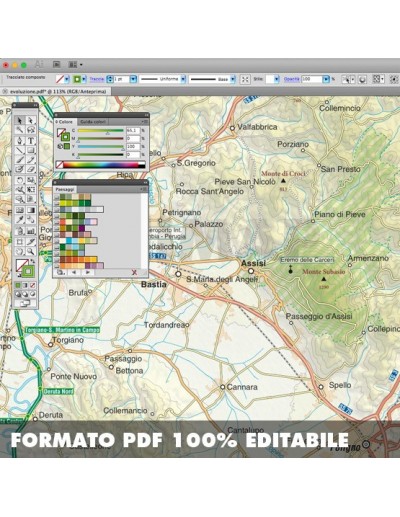The height and width of the screenshot is (517, 400).
Task: Select the Gradient tool
Action: click(31, 210)
